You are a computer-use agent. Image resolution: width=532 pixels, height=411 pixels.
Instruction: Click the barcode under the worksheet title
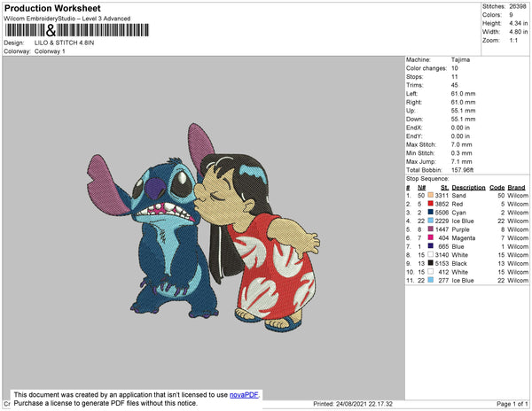tap(77, 30)
